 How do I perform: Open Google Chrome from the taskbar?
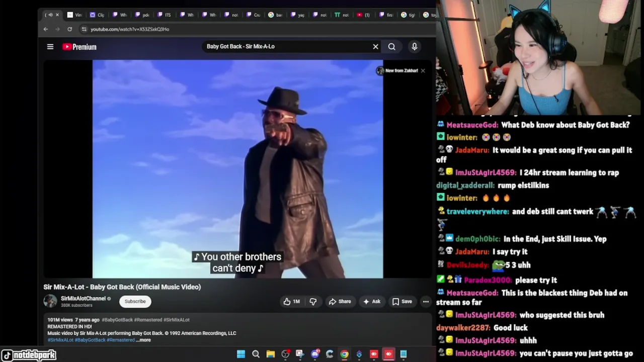pyautogui.click(x=344, y=354)
